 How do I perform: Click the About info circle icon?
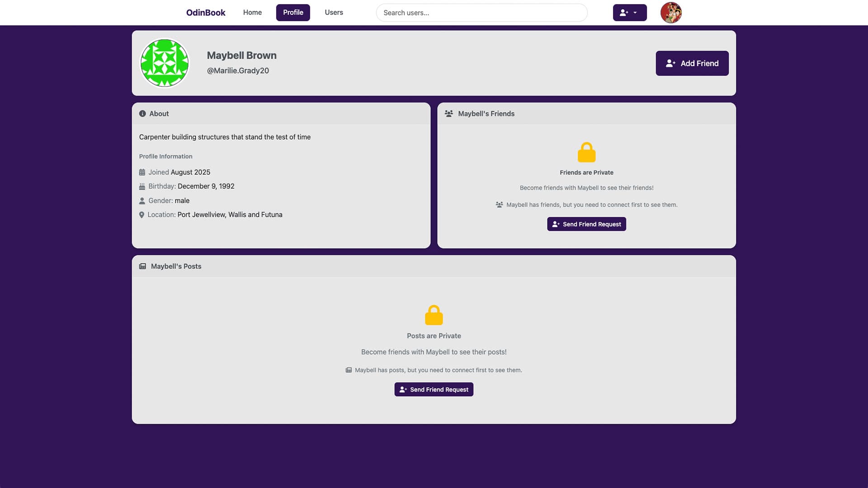[142, 114]
